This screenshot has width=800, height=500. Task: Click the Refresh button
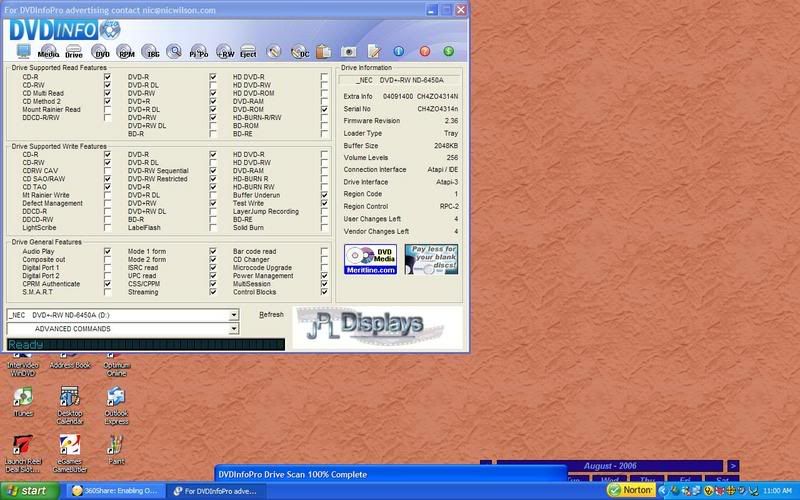pos(271,315)
